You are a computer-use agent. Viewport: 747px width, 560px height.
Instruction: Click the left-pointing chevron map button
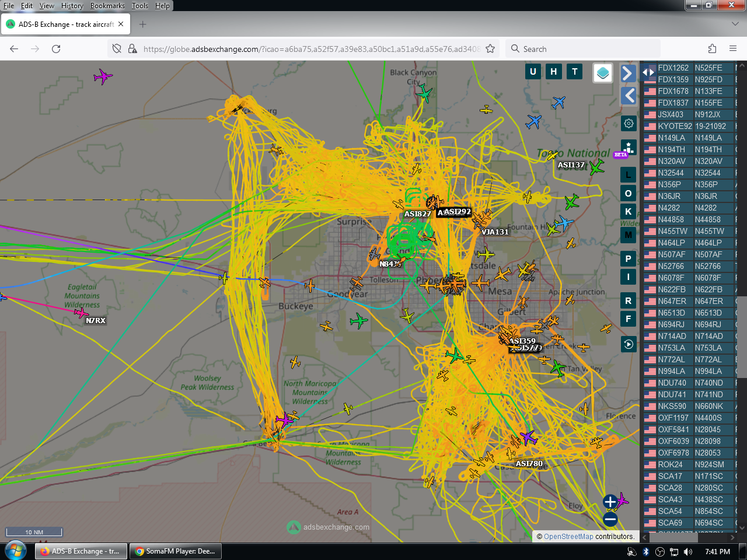(x=628, y=96)
